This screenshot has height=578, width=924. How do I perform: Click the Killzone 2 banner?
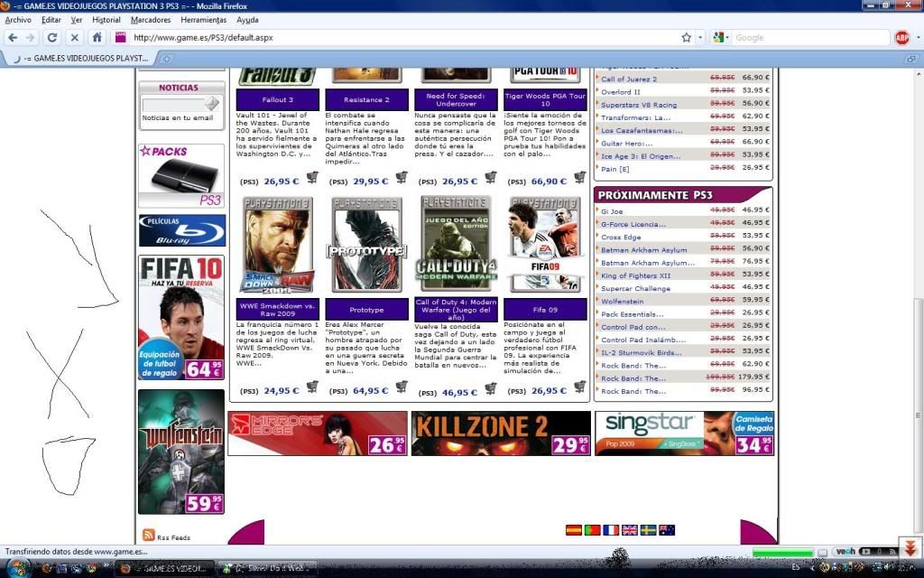click(501, 433)
